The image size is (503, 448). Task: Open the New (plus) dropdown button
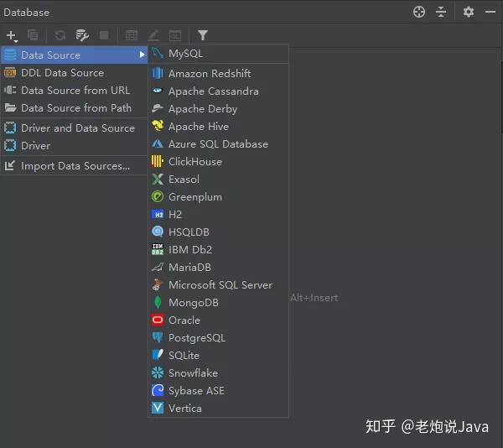pos(12,35)
